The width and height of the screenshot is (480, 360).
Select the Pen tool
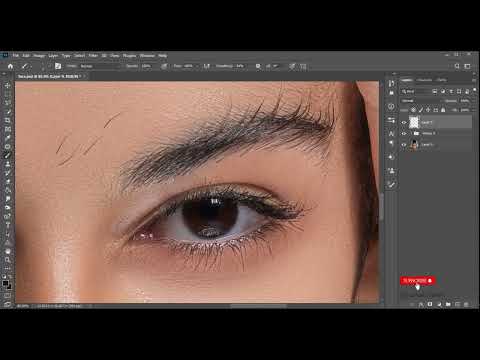(x=7, y=216)
